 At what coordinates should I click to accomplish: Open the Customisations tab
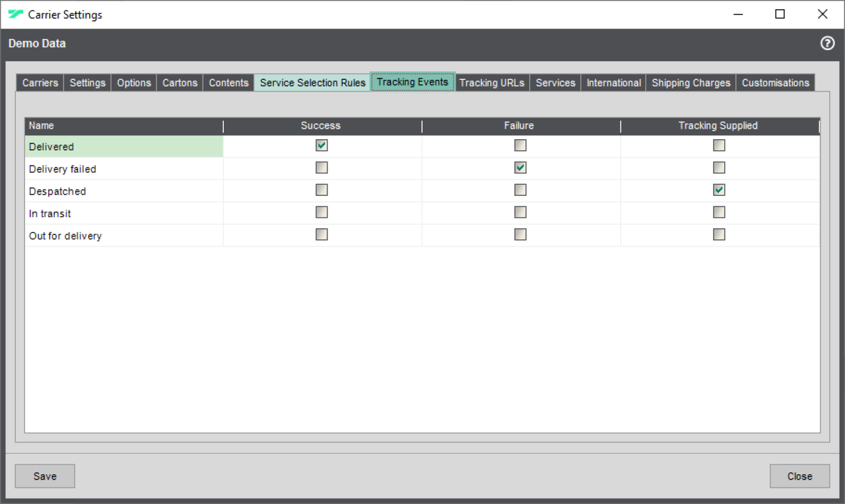775,82
